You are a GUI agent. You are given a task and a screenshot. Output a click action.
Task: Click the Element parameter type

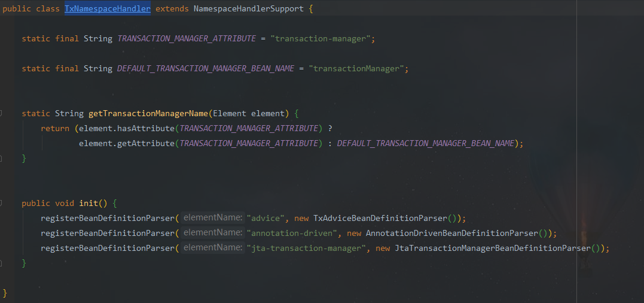pos(230,113)
